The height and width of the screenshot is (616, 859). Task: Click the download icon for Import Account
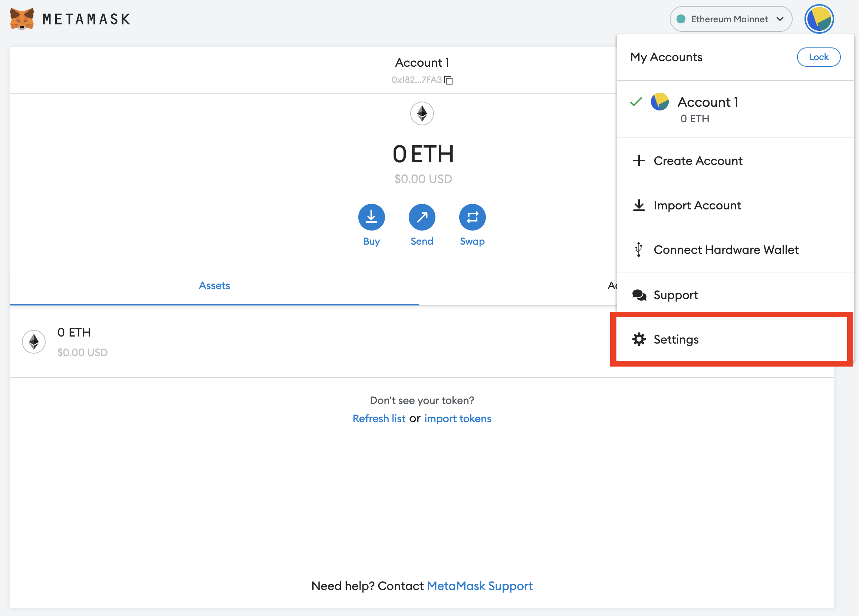pos(639,205)
